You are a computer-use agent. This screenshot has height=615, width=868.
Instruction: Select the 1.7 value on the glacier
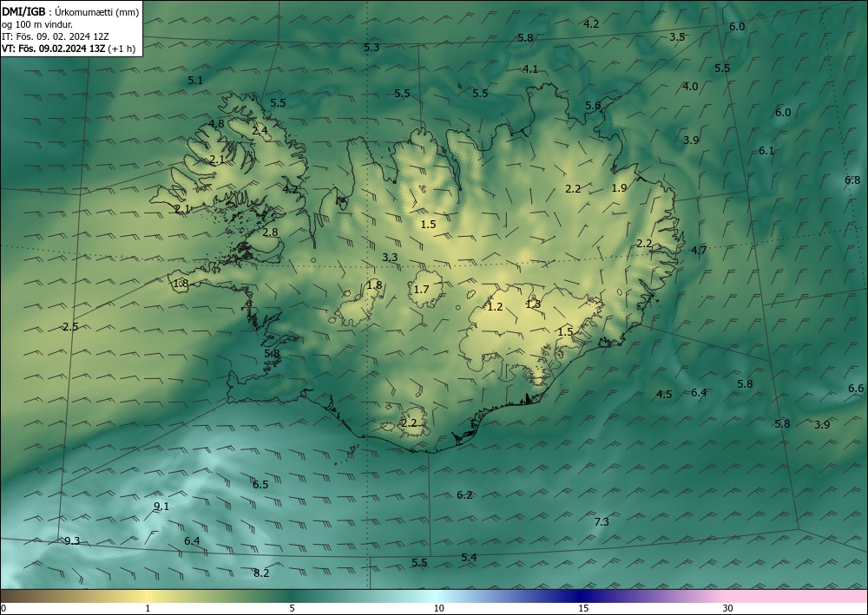(421, 289)
